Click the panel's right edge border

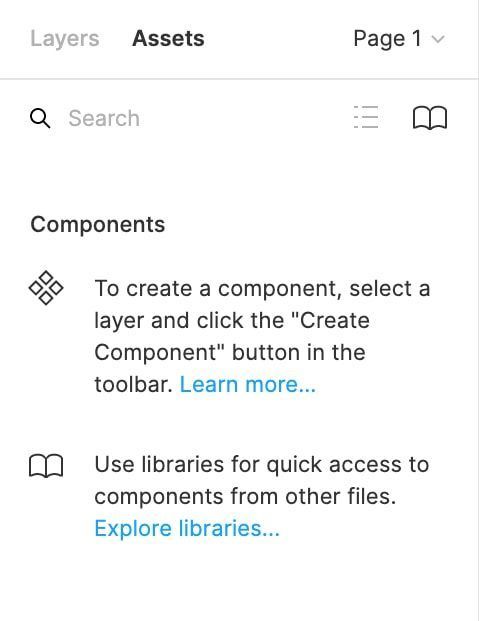click(x=478, y=310)
